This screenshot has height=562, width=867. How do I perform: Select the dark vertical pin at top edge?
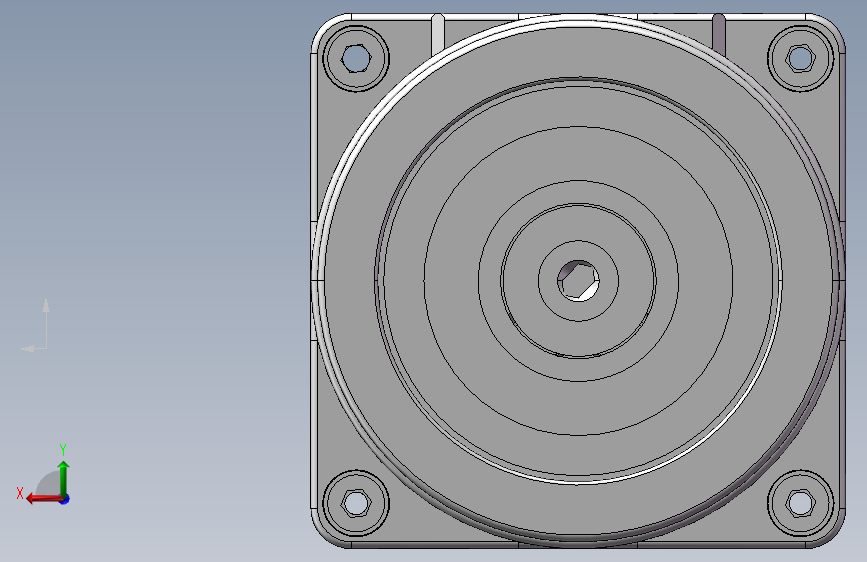tap(719, 34)
